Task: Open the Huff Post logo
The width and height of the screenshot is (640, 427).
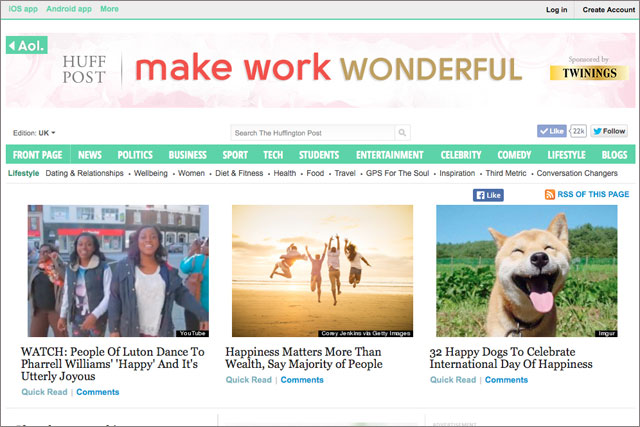Action: tap(84, 69)
